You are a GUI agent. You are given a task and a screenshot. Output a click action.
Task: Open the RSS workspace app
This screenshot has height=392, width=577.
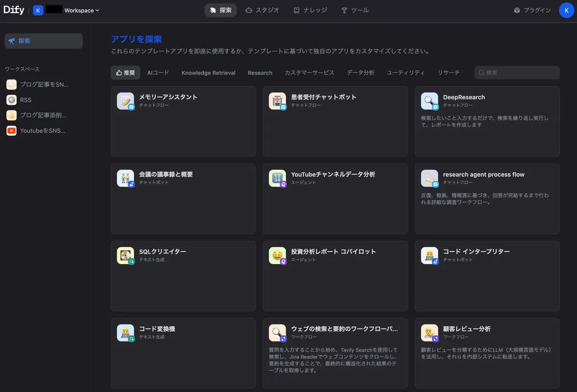(25, 100)
